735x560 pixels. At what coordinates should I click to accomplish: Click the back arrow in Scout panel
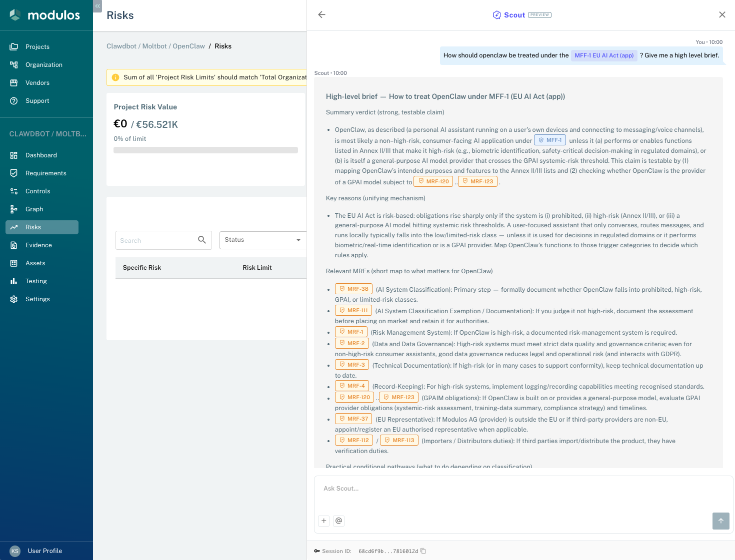click(321, 15)
